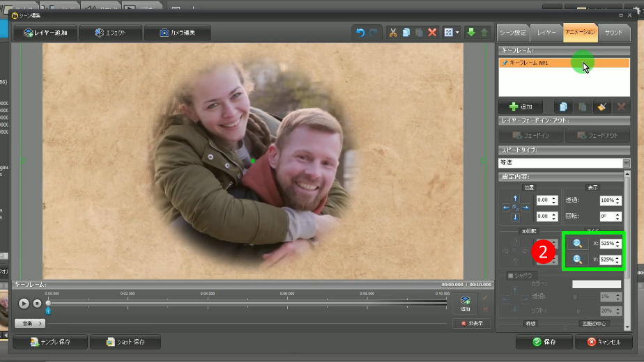Open the サウンド tab
Viewport: 644px width, 362px height.
[613, 32]
